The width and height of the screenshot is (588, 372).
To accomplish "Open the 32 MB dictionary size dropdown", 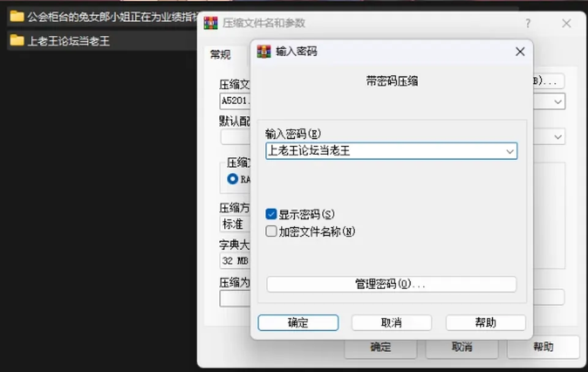I will point(235,261).
